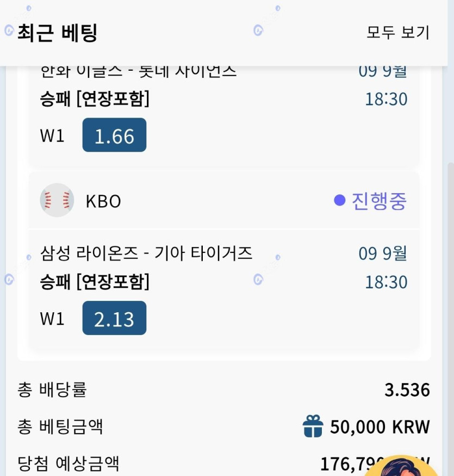
Task: Click the 최근 베팅 section header
Action: coord(57,33)
